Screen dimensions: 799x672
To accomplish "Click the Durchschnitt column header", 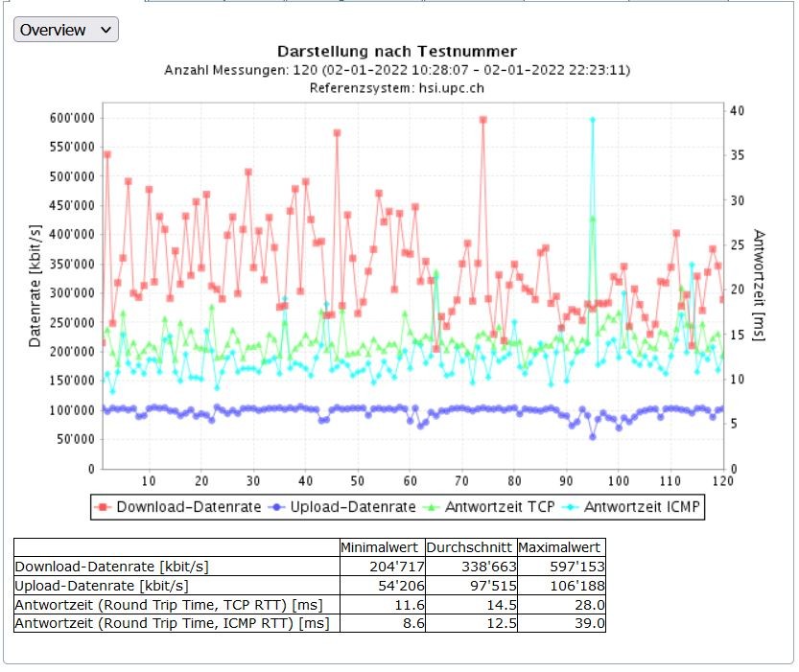I will click(x=469, y=547).
